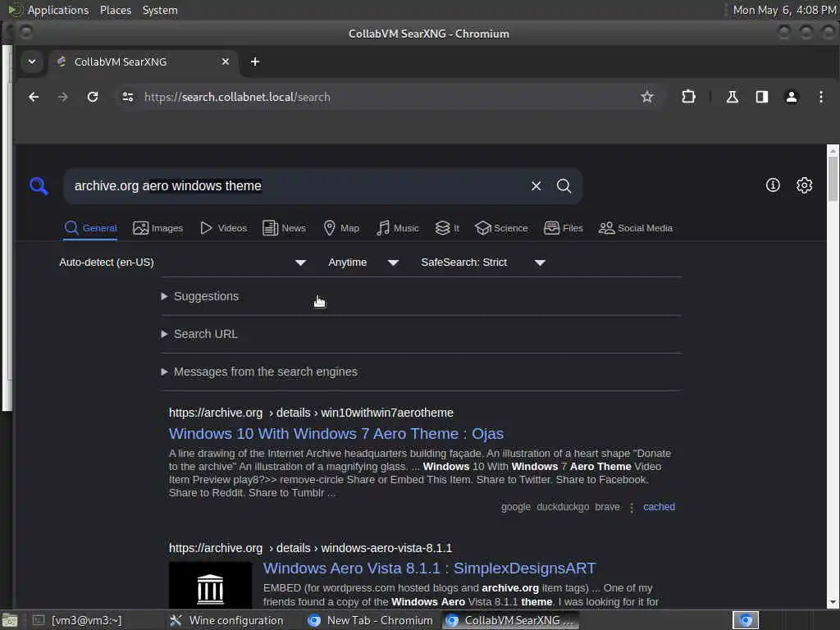Click the address bar URL
Image resolution: width=840 pixels, height=630 pixels.
pos(237,97)
